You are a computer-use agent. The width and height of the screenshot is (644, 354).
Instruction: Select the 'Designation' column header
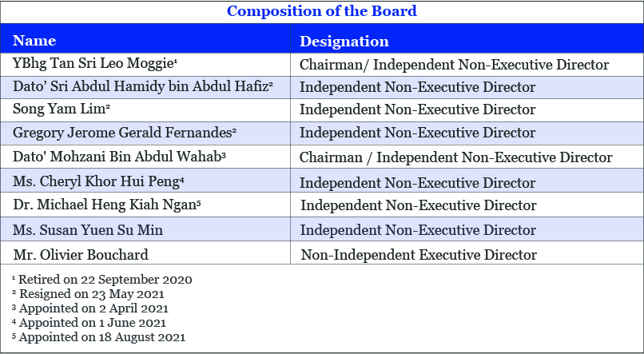pos(344,42)
